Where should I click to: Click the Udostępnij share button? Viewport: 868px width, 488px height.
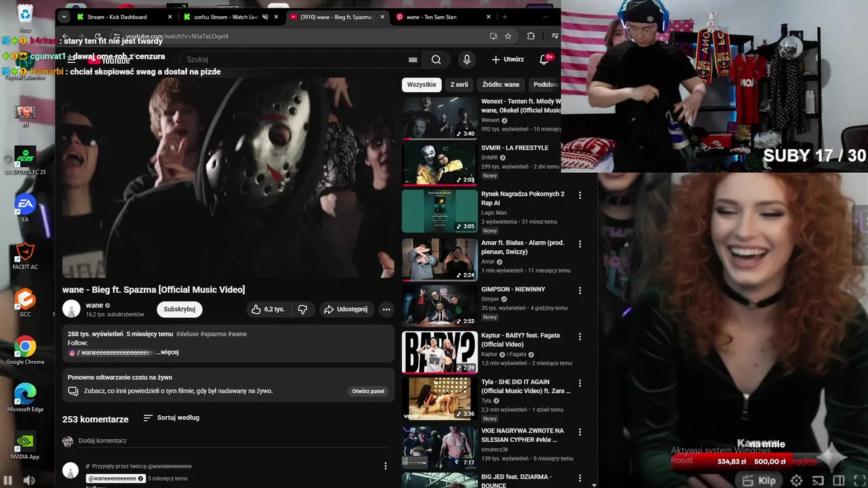point(346,309)
